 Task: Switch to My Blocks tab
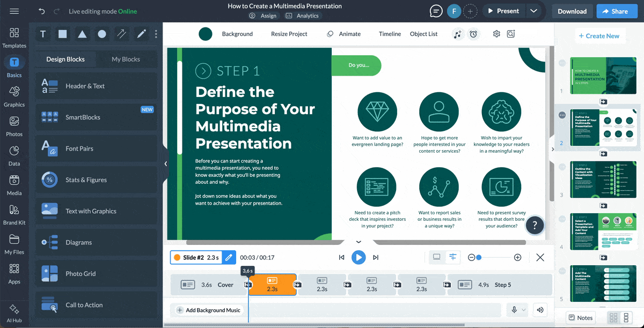126,59
